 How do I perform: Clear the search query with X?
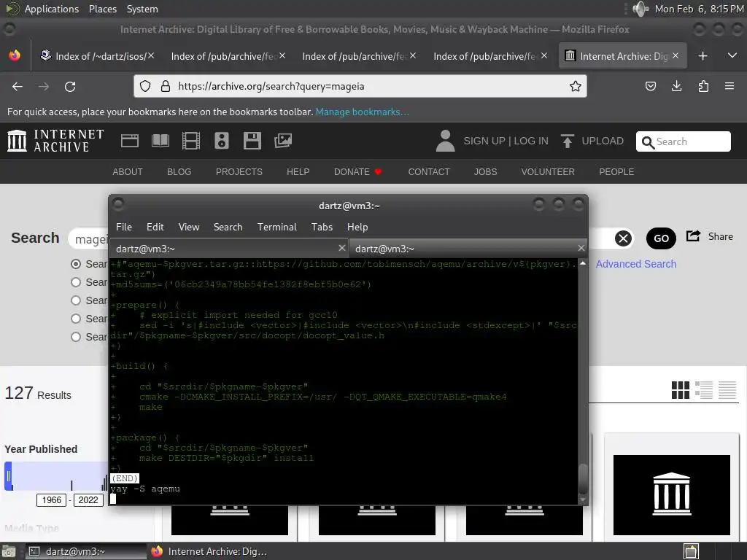[623, 238]
